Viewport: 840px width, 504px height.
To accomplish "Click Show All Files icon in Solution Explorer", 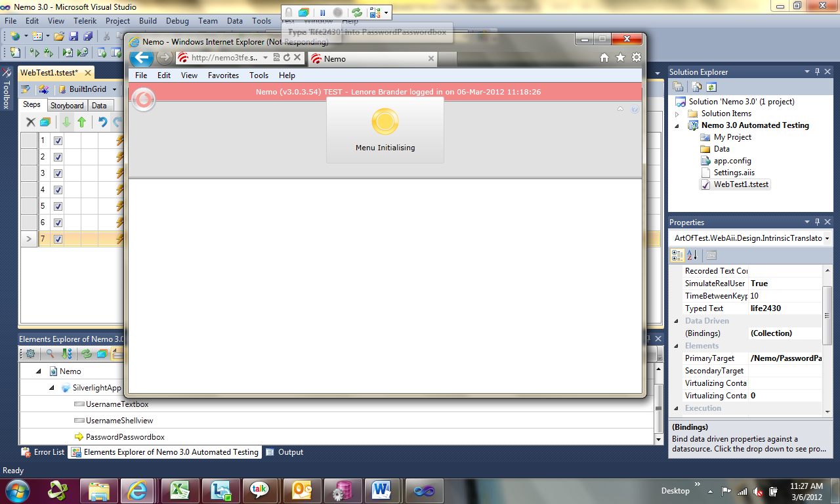I will (x=697, y=87).
